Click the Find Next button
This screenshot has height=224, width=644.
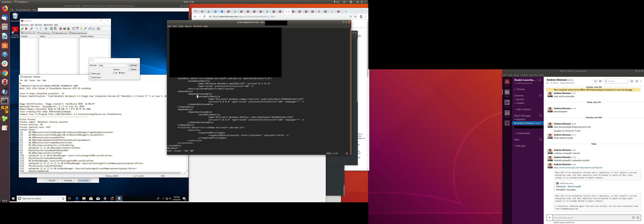click(134, 65)
